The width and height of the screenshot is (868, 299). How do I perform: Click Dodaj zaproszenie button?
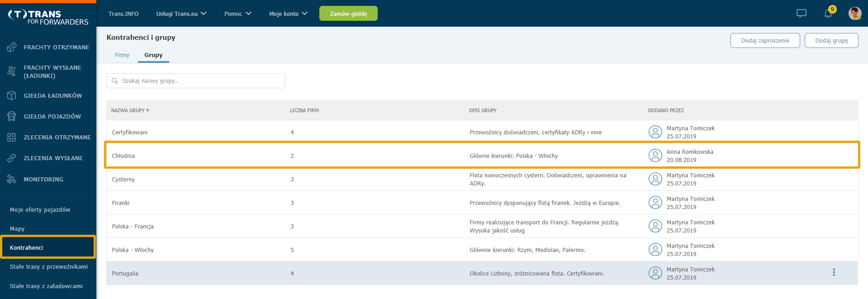tap(765, 40)
